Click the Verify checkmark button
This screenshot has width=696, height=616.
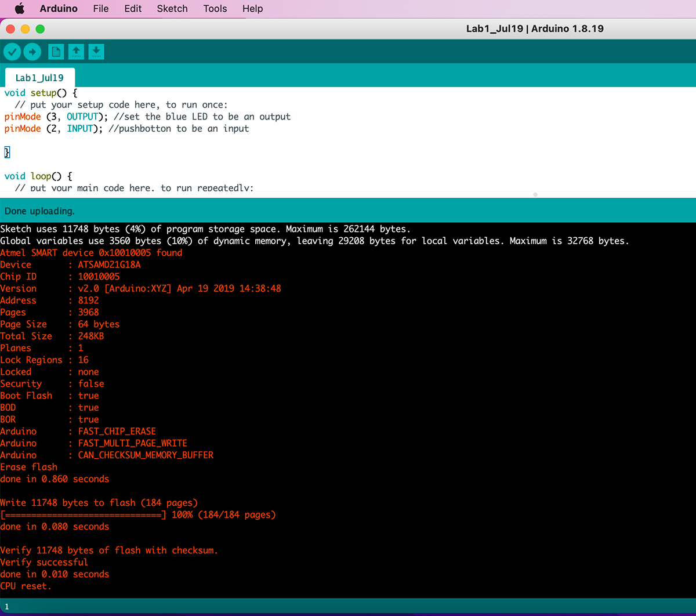tap(12, 52)
